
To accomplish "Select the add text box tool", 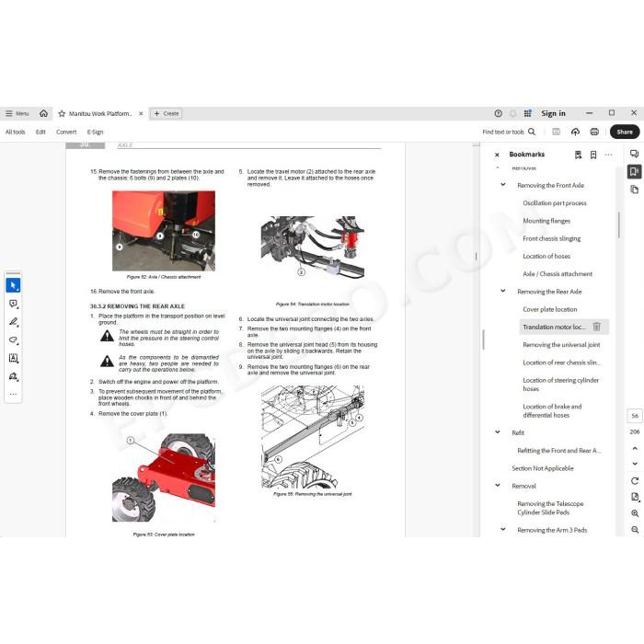I will pos(13,358).
